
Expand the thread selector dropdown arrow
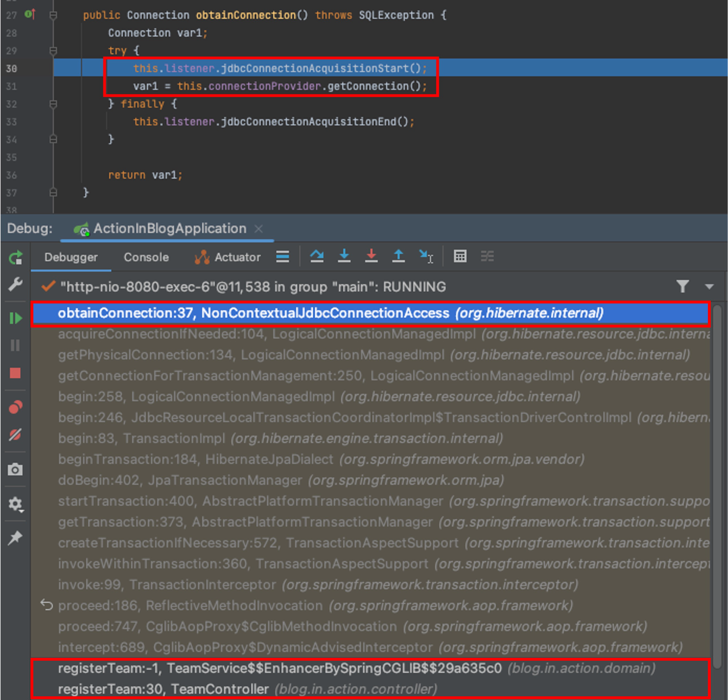(709, 287)
